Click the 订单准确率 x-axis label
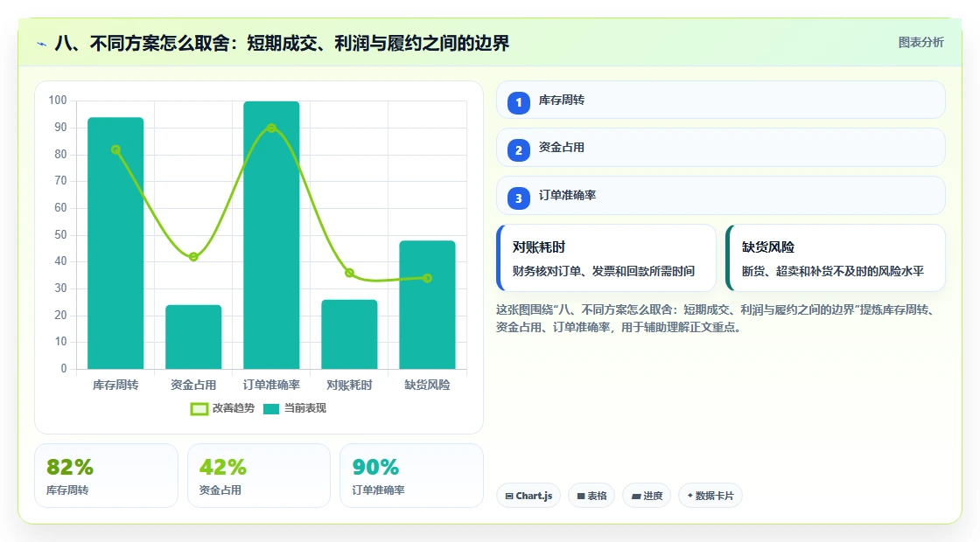Image resolution: width=980 pixels, height=542 pixels. click(271, 386)
